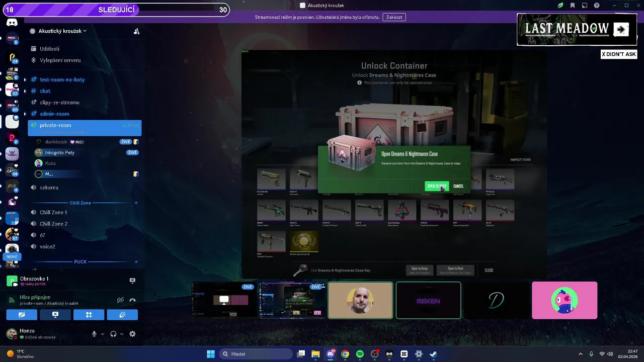Open headphone output options arrow
This screenshot has width=644, height=362.
tap(122, 334)
